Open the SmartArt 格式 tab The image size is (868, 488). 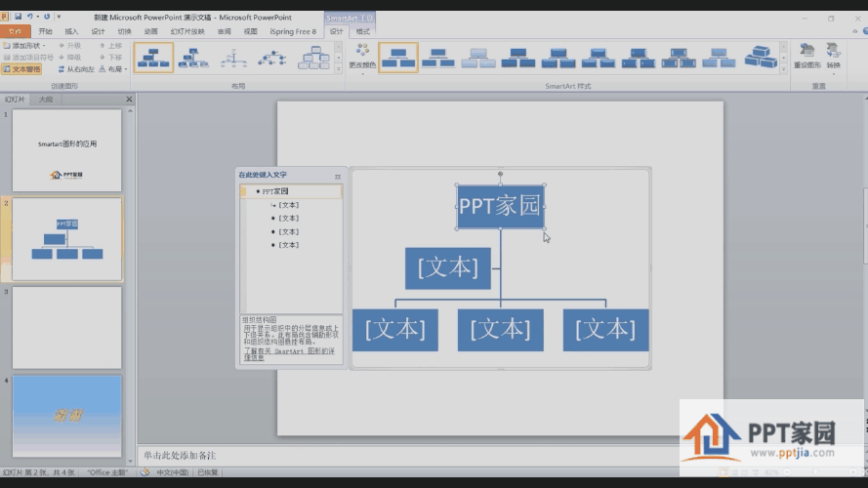pos(363,31)
